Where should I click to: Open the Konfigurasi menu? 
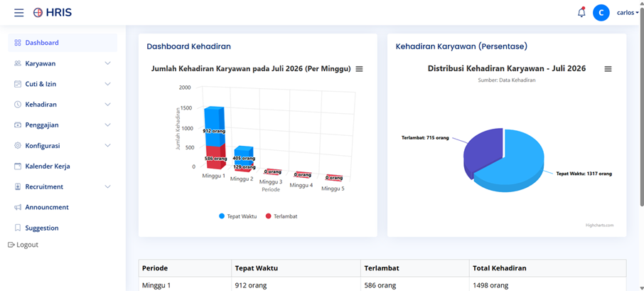tap(63, 146)
